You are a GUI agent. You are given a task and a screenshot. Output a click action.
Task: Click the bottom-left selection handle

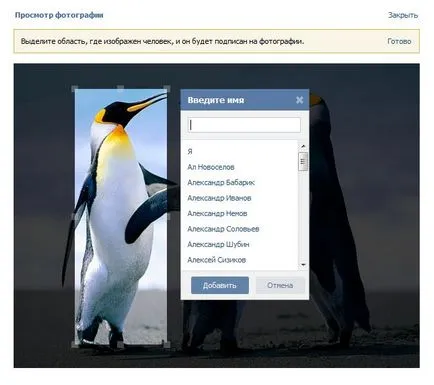[75, 344]
